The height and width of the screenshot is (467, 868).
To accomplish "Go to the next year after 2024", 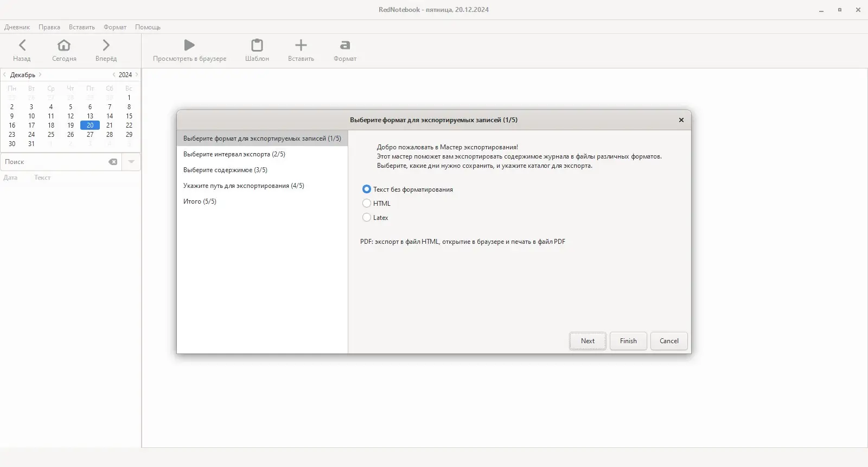I will point(137,75).
